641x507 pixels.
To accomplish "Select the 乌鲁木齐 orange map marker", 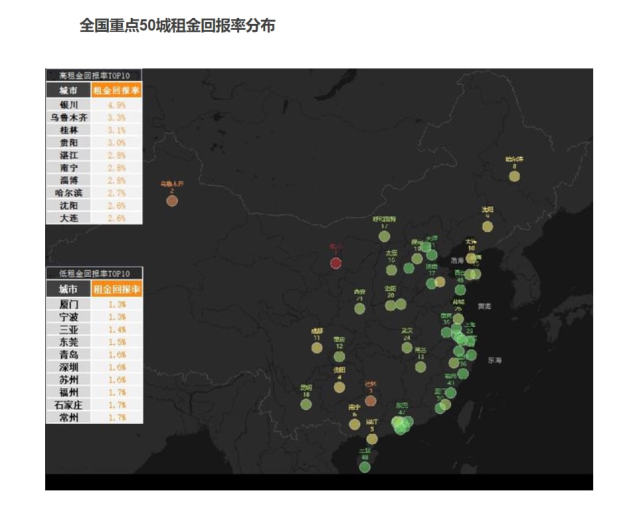I will 172,201.
